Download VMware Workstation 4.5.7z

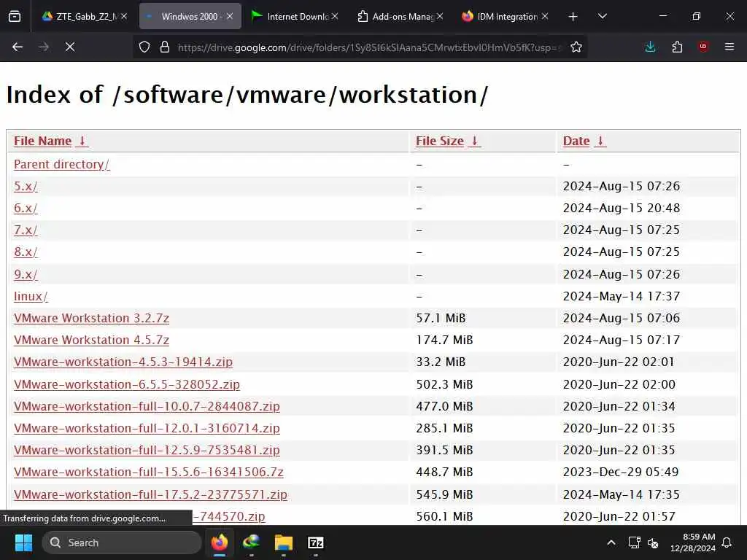91,340
